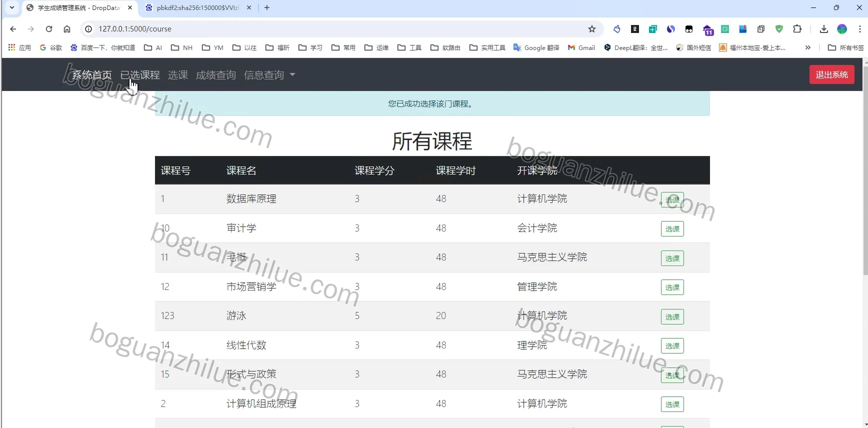Open the 所有书签 folder
This screenshot has width=868, height=428.
pos(846,47)
